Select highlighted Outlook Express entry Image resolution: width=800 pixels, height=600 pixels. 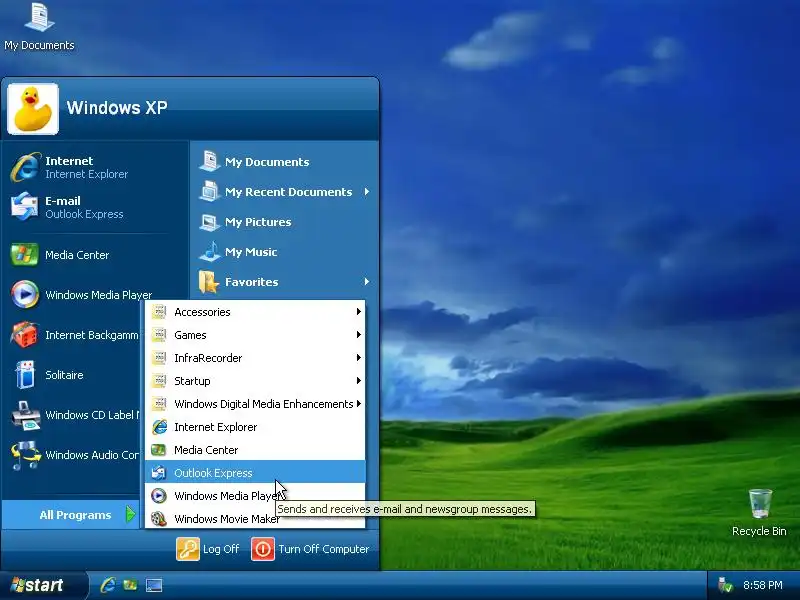pyautogui.click(x=255, y=472)
